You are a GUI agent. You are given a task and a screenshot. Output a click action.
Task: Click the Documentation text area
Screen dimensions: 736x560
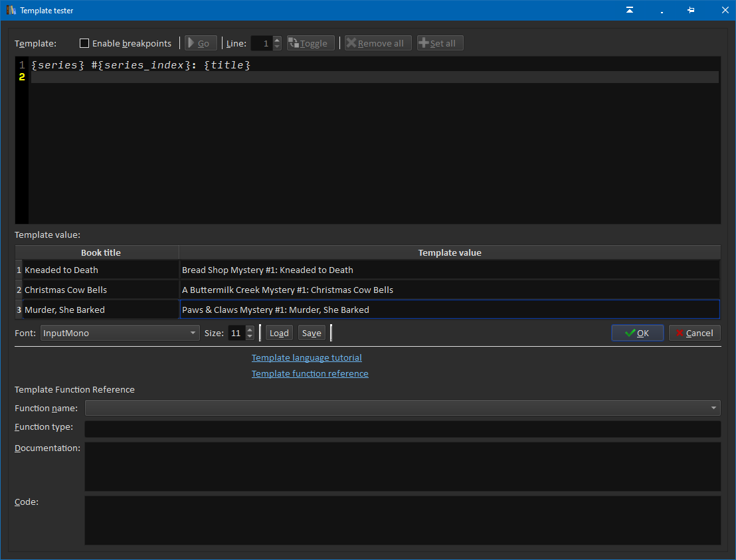tap(403, 466)
